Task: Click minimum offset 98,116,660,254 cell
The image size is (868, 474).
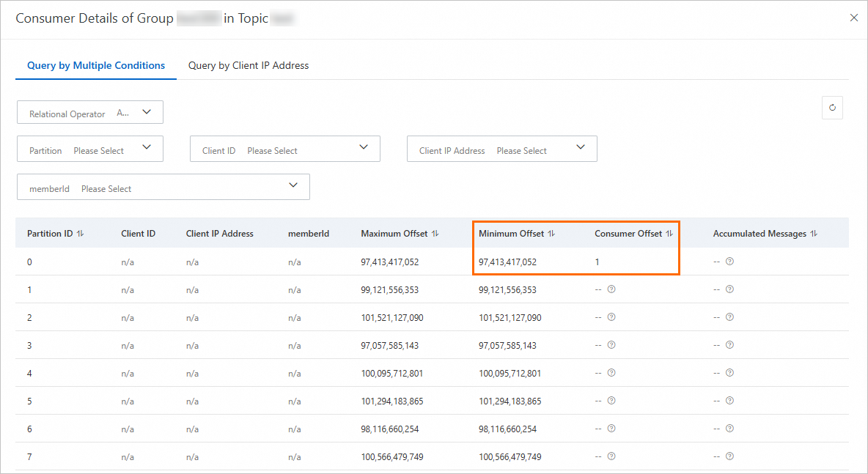Action: (x=507, y=429)
